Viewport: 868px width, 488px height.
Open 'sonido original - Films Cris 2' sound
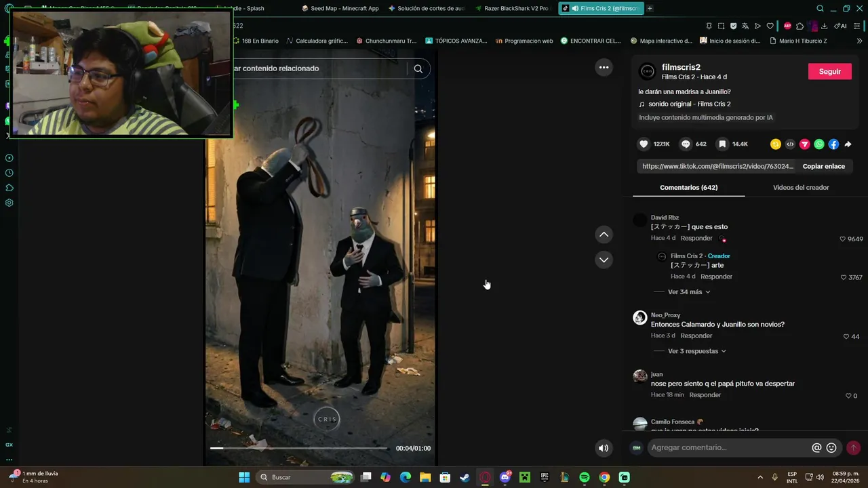[x=689, y=104]
